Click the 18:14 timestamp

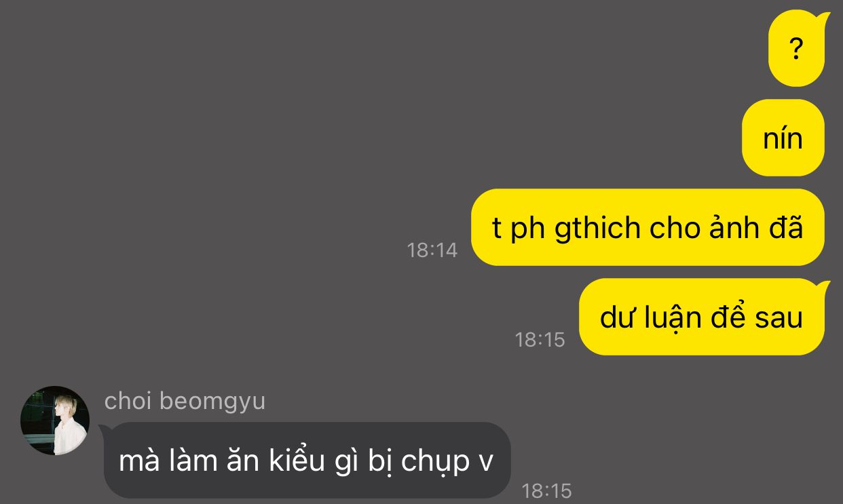click(x=432, y=250)
